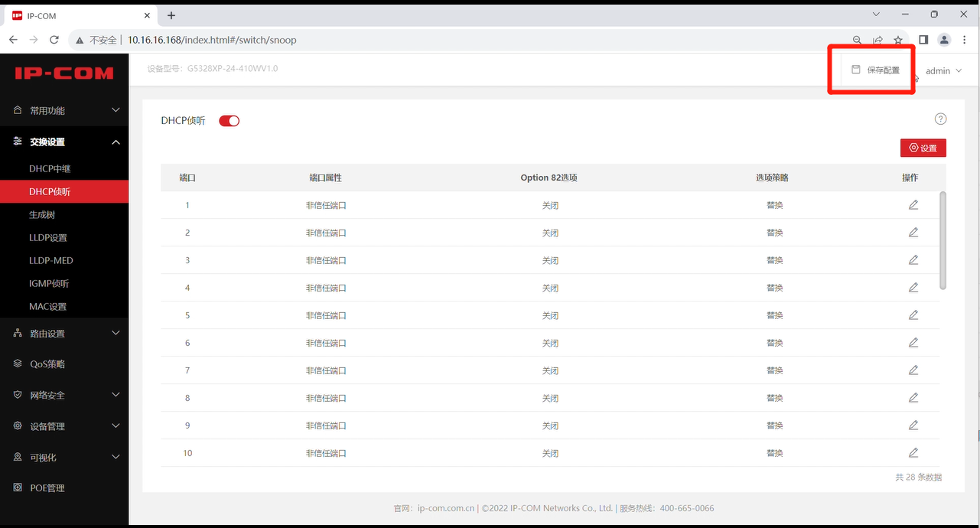This screenshot has width=980, height=528.
Task: Click 非信任端口 in port 1 row
Action: coord(326,205)
